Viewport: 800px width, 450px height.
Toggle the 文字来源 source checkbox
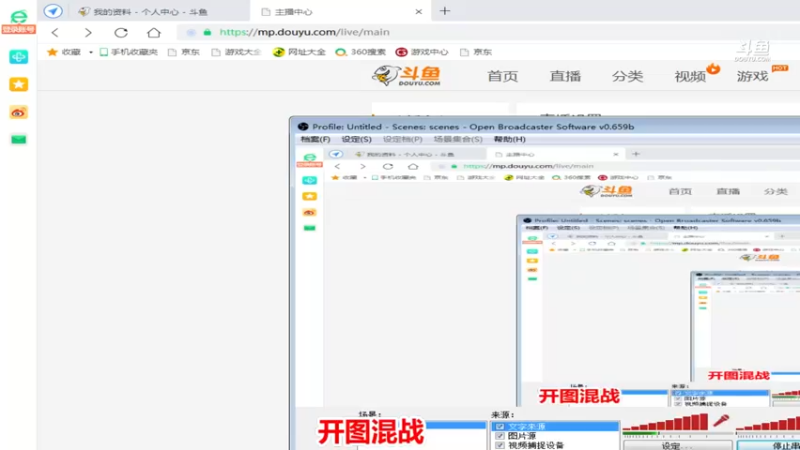click(x=499, y=427)
